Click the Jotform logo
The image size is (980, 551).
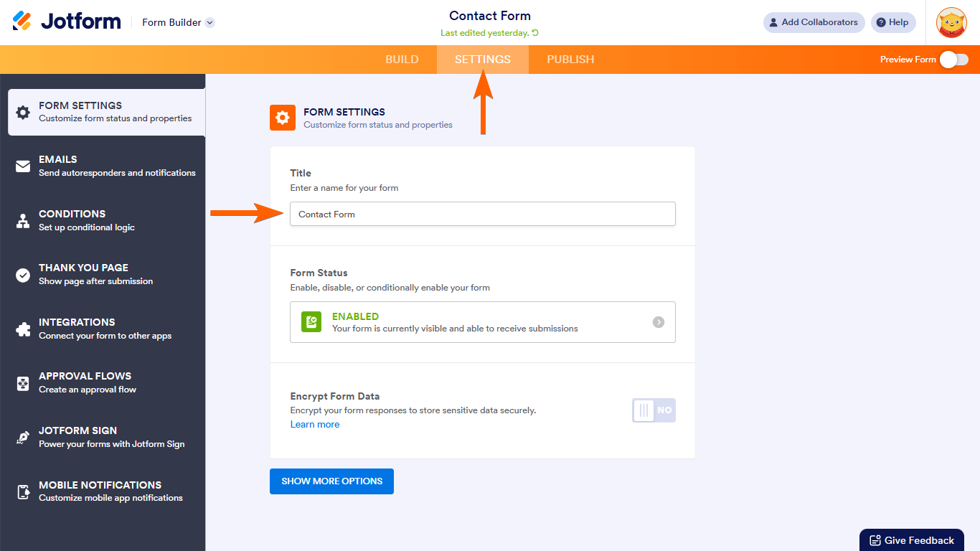67,22
